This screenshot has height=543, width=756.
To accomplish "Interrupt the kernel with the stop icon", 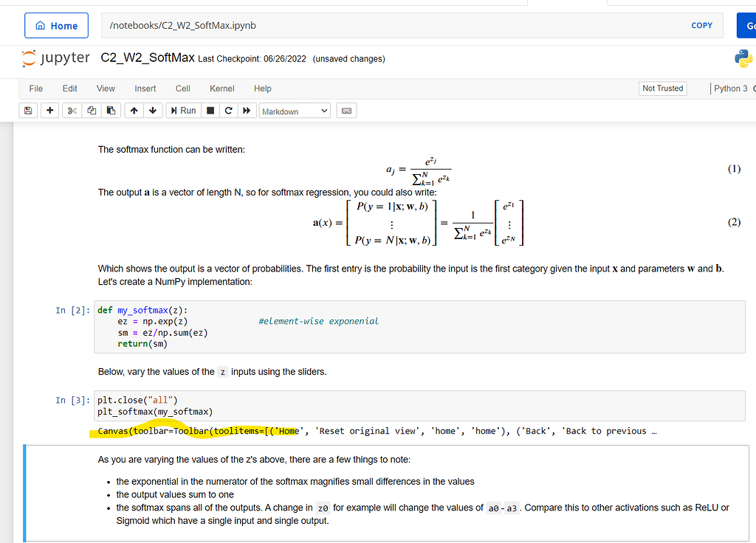I will pos(210,110).
